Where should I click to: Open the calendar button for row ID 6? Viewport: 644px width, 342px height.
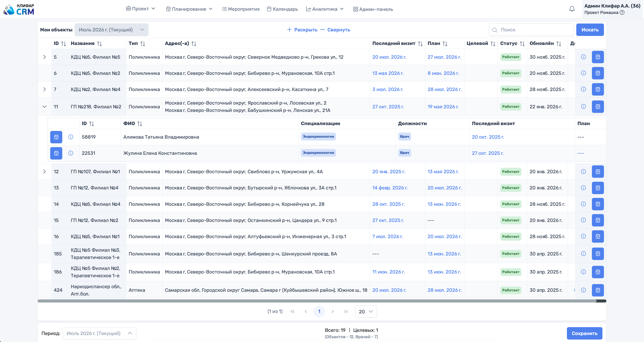598,73
